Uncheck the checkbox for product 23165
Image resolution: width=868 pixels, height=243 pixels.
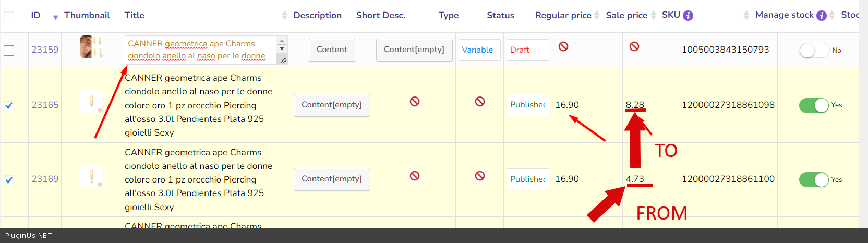9,106
